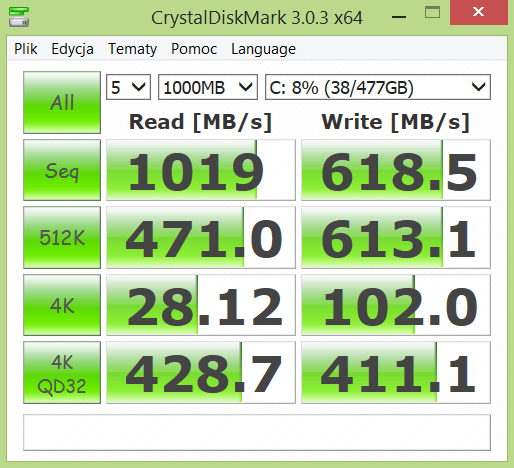This screenshot has width=514, height=468.
Task: Click the 4K read result 28.12
Action: click(x=201, y=305)
